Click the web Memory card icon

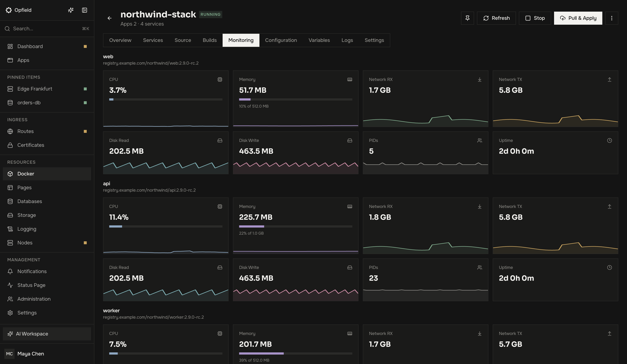pos(350,80)
